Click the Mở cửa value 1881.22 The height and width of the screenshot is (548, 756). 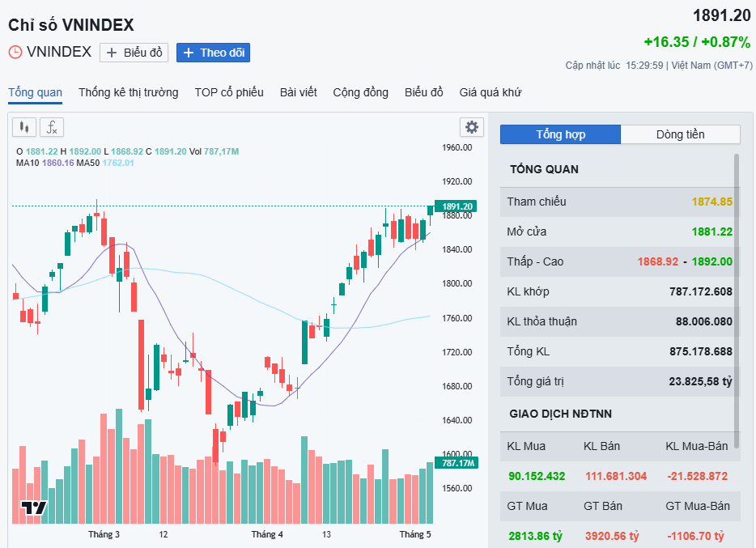712,232
